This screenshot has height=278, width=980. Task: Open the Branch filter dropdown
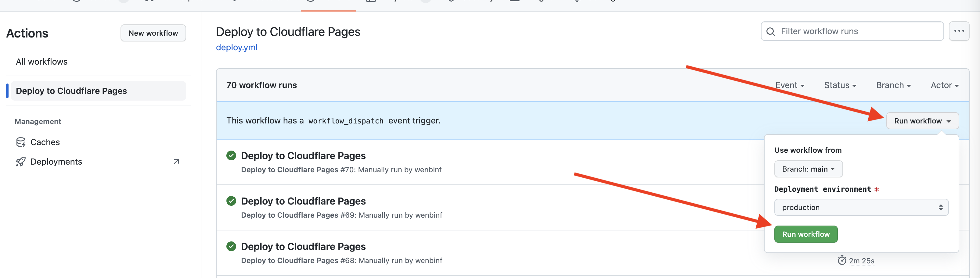(x=893, y=85)
